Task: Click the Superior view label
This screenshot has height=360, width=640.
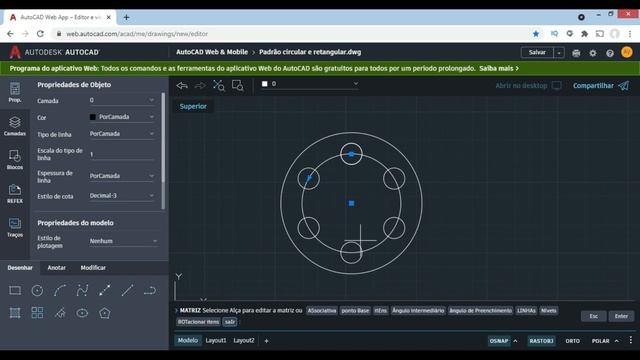Action: tap(193, 107)
